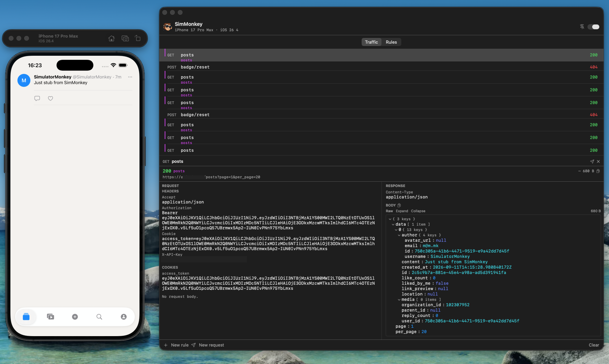This screenshot has width=609, height=364.
Task: Click the paper plane icon beside New request
Action: [193, 345]
